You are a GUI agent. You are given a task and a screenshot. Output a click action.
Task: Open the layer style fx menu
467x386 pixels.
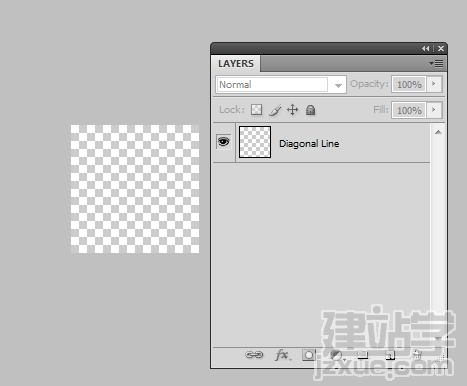click(x=283, y=355)
